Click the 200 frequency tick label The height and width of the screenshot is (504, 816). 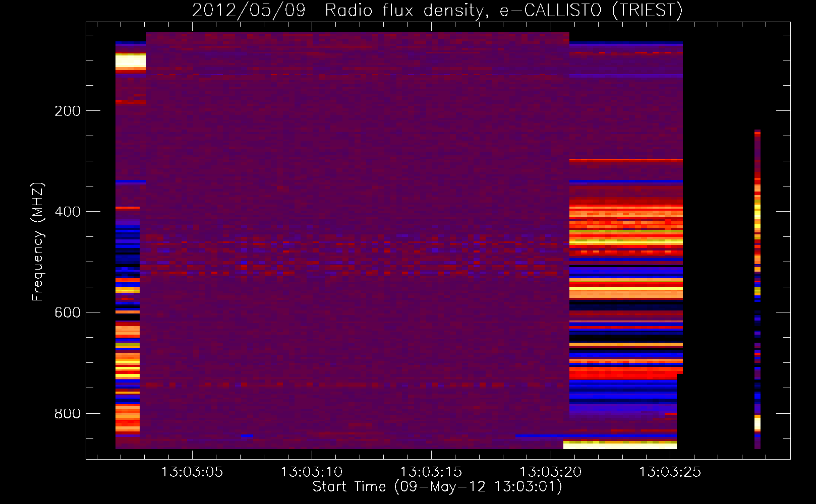[x=68, y=111]
